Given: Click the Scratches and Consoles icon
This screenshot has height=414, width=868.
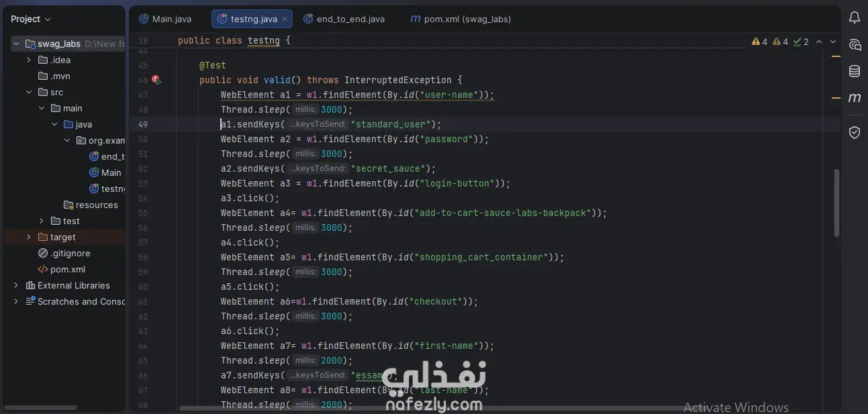Looking at the screenshot, I should tap(30, 301).
